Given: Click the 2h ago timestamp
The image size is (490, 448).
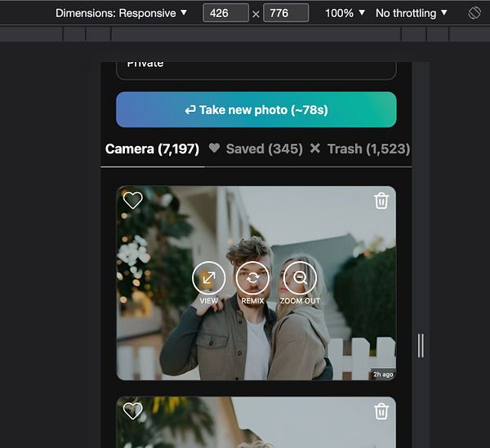Looking at the screenshot, I should (383, 375).
